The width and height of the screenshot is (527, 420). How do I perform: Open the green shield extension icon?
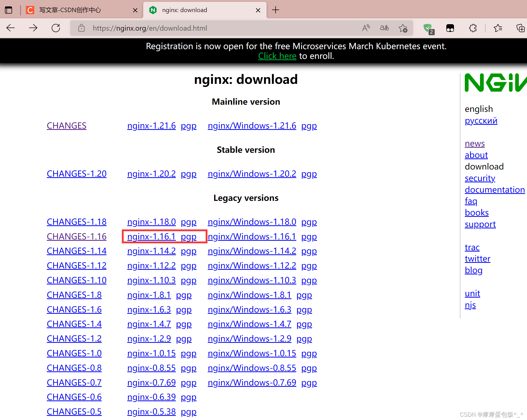click(x=429, y=29)
